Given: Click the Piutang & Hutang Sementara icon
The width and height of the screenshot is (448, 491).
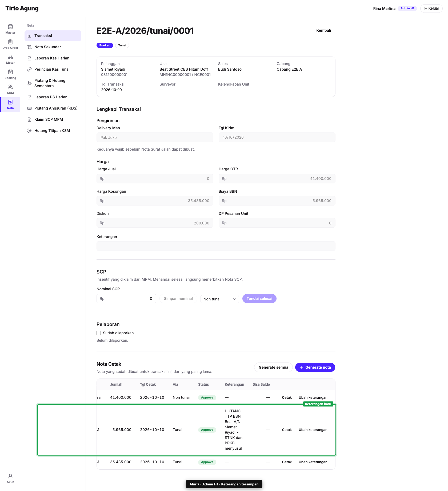Looking at the screenshot, I should click(30, 83).
